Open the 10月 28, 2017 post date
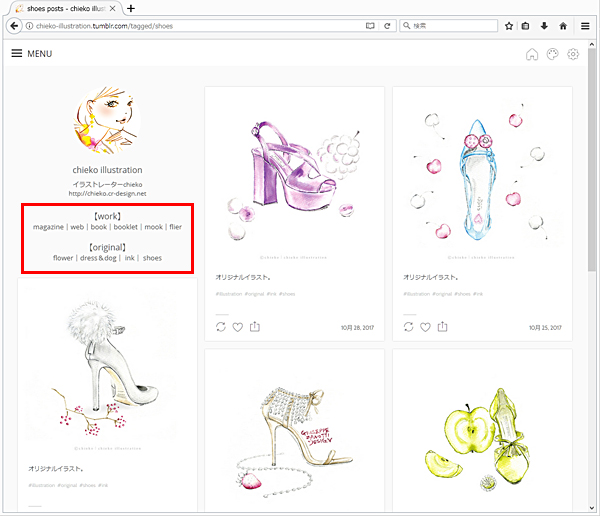The image size is (600, 516). coord(357,328)
